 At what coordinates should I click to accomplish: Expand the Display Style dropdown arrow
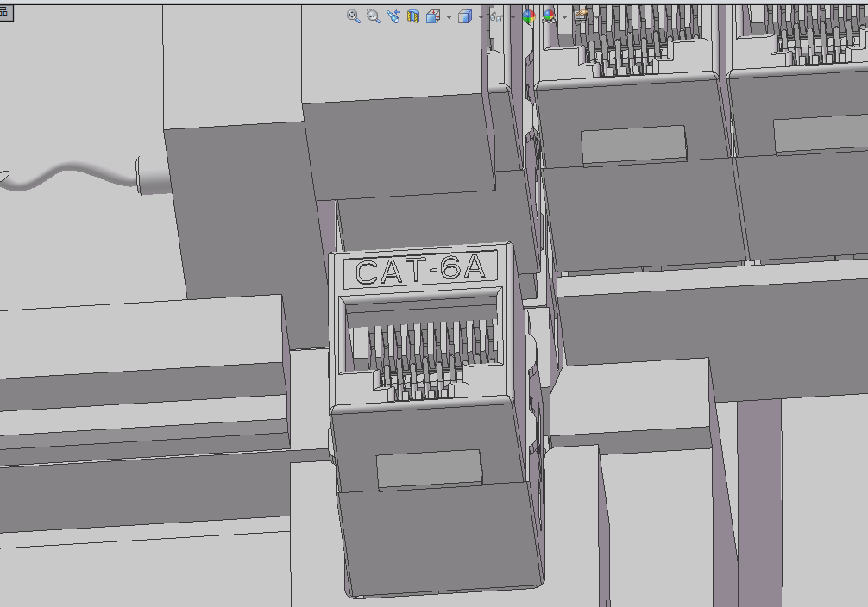(481, 17)
